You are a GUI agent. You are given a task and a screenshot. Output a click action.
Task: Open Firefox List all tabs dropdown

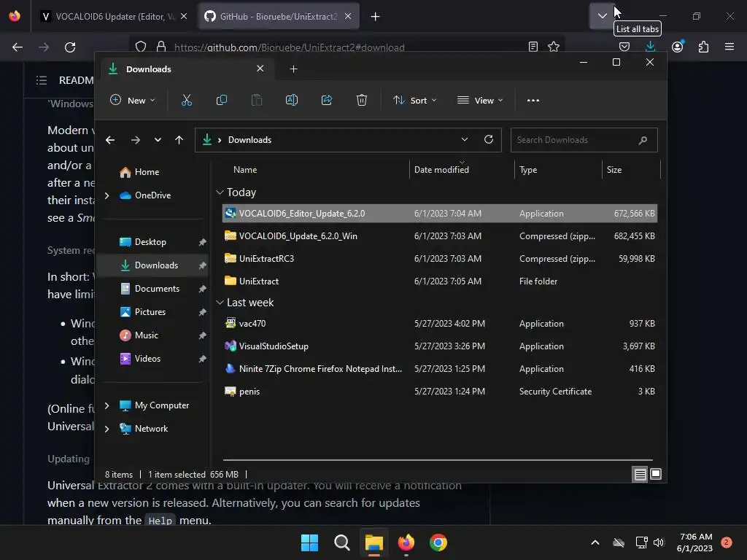pyautogui.click(x=602, y=16)
